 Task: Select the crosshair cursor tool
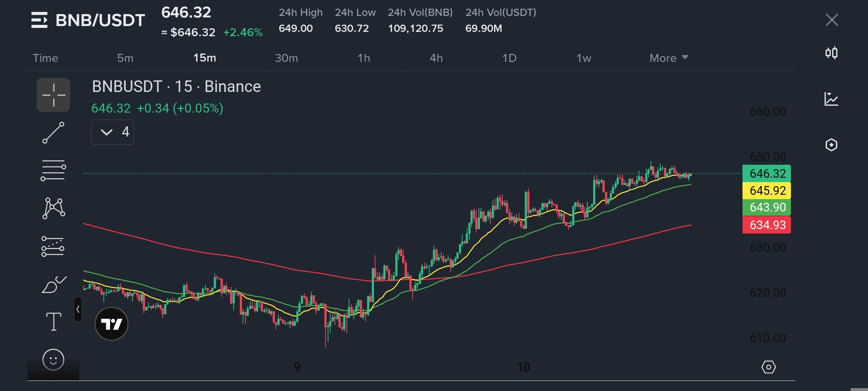pos(53,95)
